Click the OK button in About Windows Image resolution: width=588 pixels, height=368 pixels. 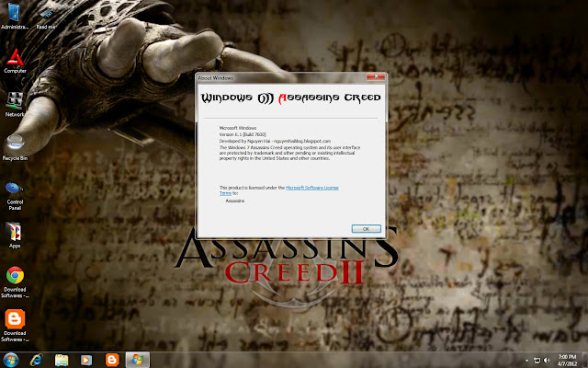pos(366,229)
